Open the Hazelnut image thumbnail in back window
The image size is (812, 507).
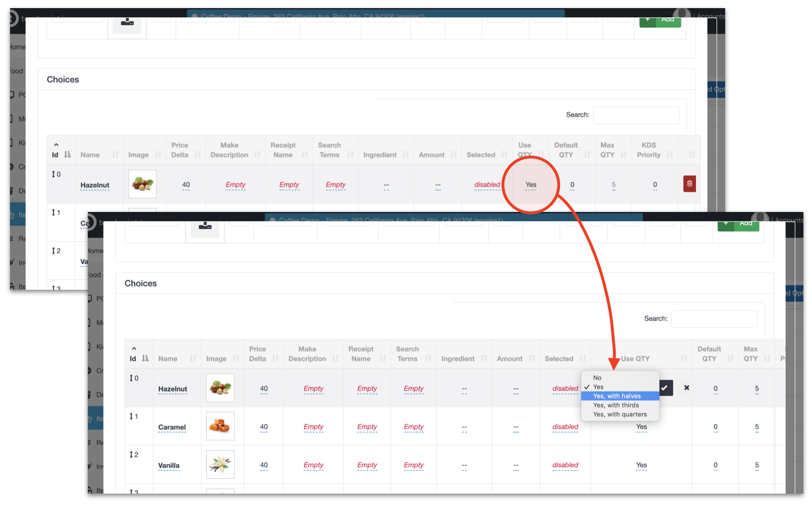coord(142,184)
